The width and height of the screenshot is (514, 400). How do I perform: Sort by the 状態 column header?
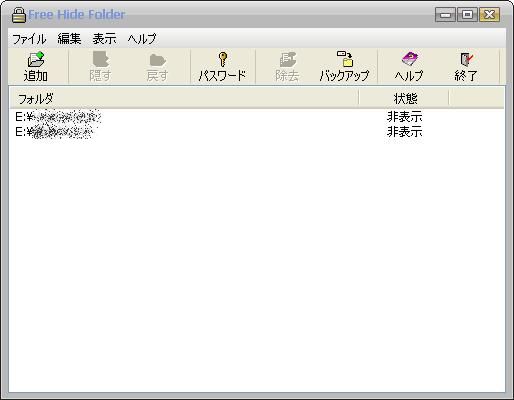click(404, 98)
